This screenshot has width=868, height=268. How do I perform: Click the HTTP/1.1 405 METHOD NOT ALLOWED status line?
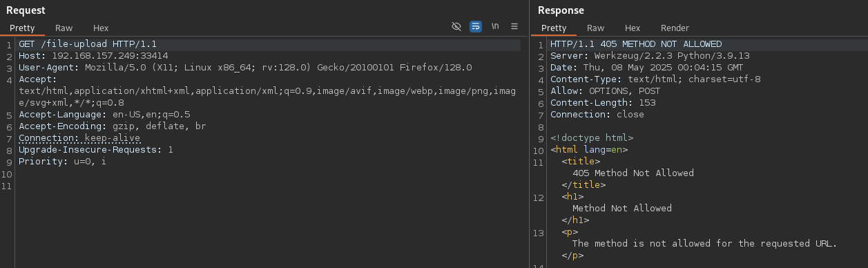(636, 44)
